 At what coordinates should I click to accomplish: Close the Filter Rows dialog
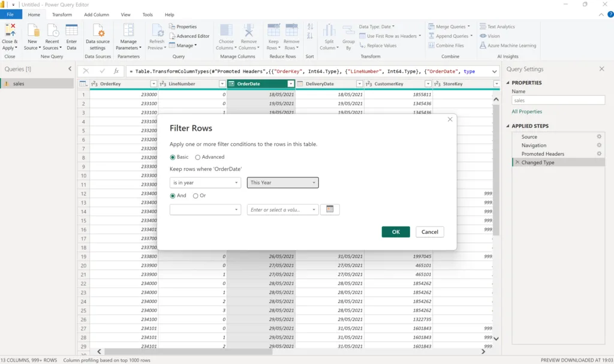[450, 119]
